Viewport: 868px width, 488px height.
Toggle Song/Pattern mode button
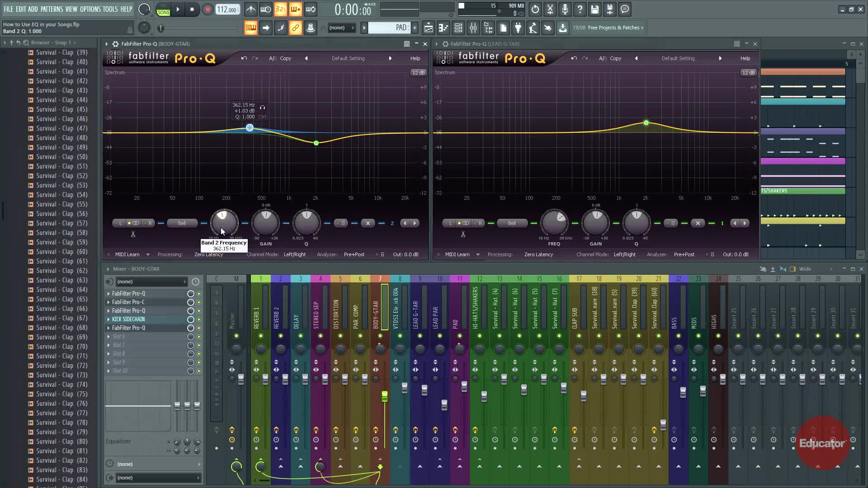tap(163, 9)
